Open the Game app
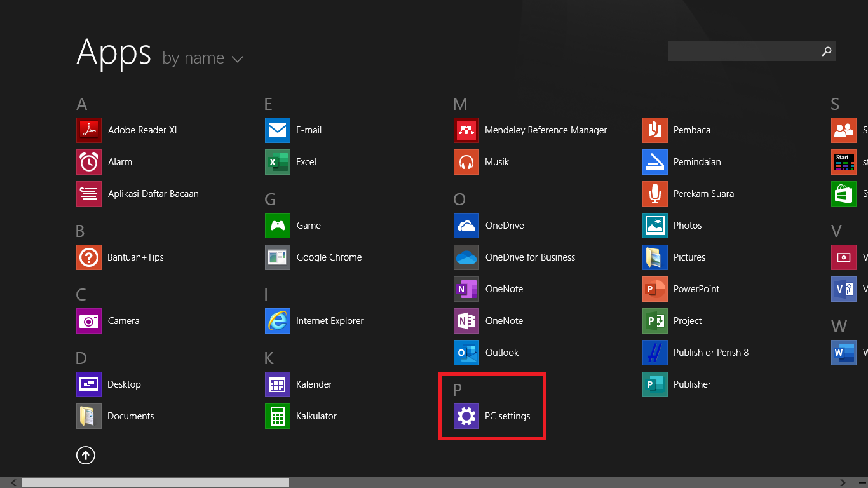Viewport: 868px width, 488px height. click(x=293, y=226)
